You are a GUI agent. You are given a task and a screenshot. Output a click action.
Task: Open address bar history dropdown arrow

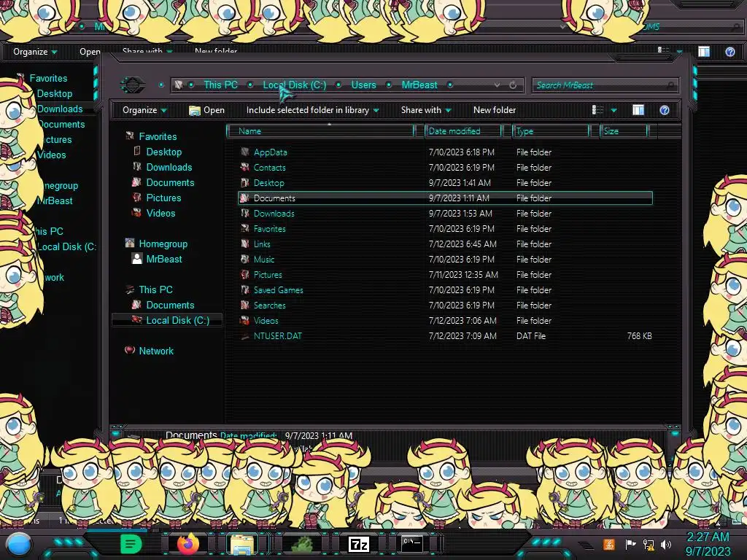(497, 85)
